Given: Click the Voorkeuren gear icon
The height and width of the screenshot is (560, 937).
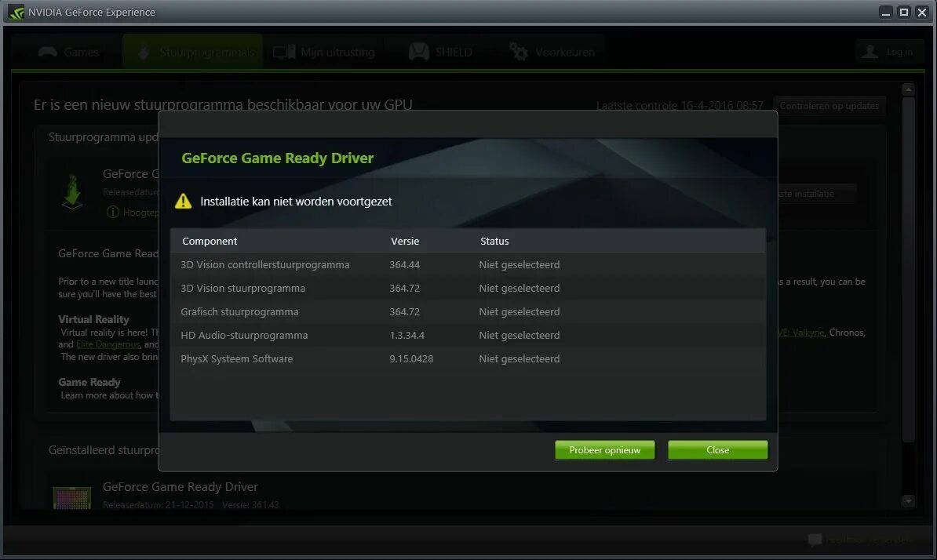Looking at the screenshot, I should click(x=518, y=52).
